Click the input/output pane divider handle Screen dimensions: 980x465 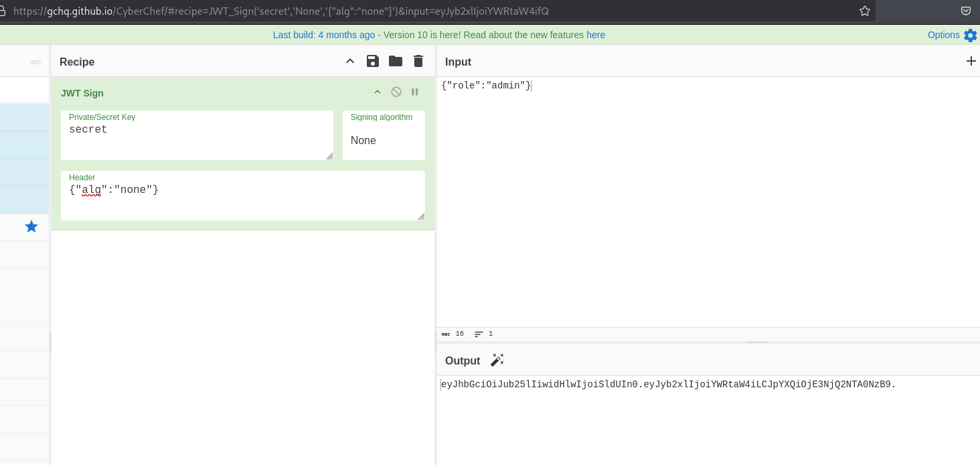click(x=757, y=342)
